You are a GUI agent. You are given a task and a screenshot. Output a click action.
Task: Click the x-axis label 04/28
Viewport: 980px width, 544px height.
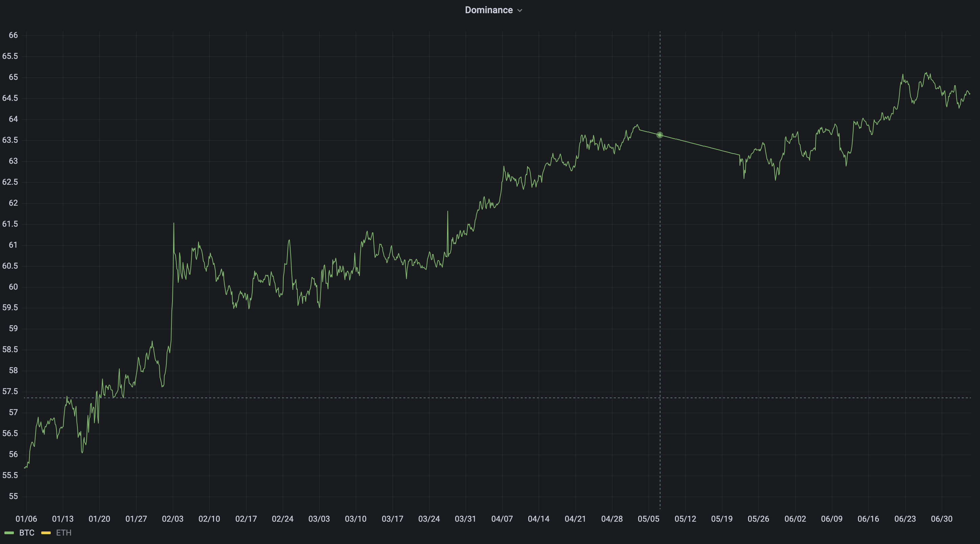click(612, 519)
